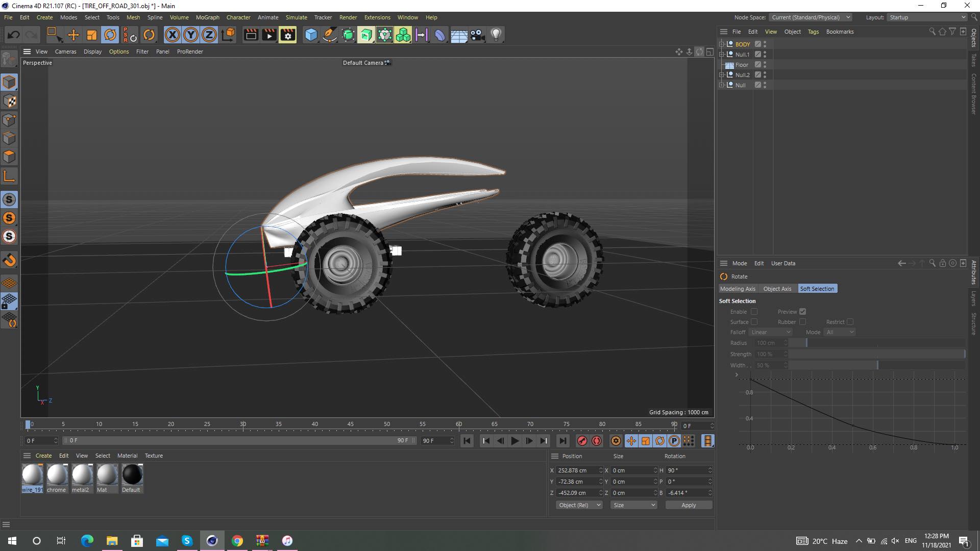Open the Simulate menu
Viewport: 980px width, 551px height.
click(x=296, y=17)
